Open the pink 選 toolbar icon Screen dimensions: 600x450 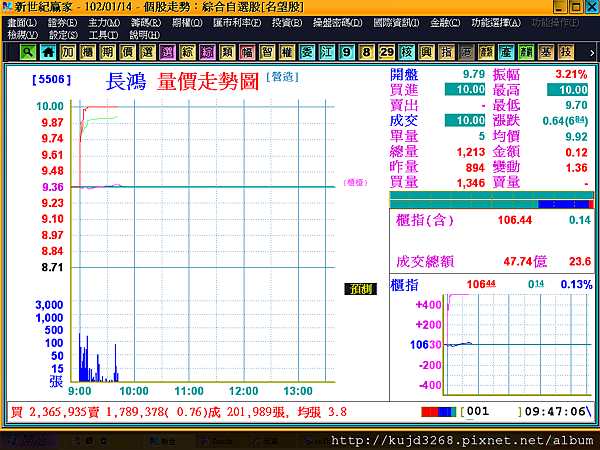click(167, 52)
